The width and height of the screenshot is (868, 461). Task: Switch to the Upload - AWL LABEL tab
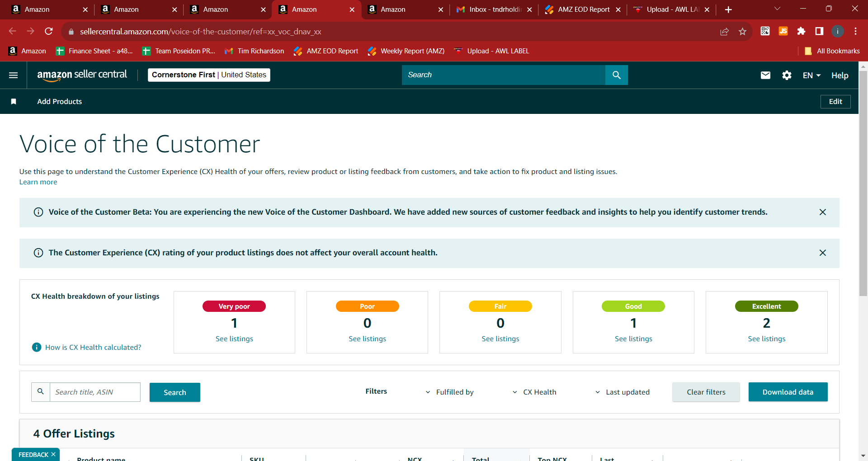(671, 9)
